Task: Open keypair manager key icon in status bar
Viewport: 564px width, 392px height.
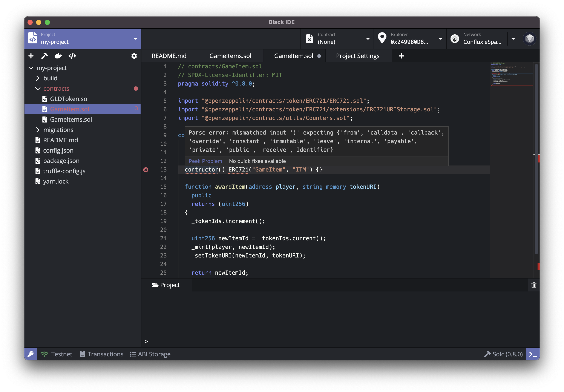Action: (31, 354)
